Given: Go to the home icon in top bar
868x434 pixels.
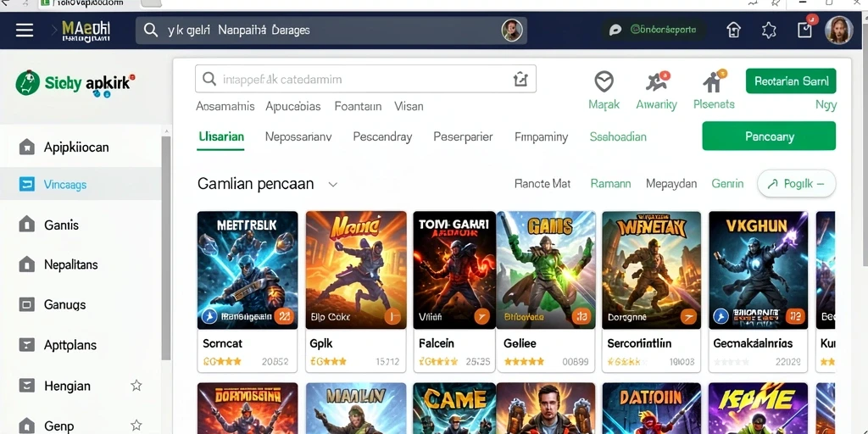Looking at the screenshot, I should click(x=733, y=30).
